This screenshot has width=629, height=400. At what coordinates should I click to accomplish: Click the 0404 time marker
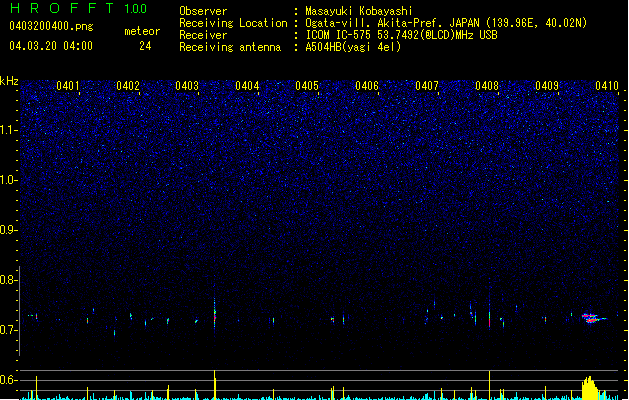pyautogui.click(x=247, y=86)
